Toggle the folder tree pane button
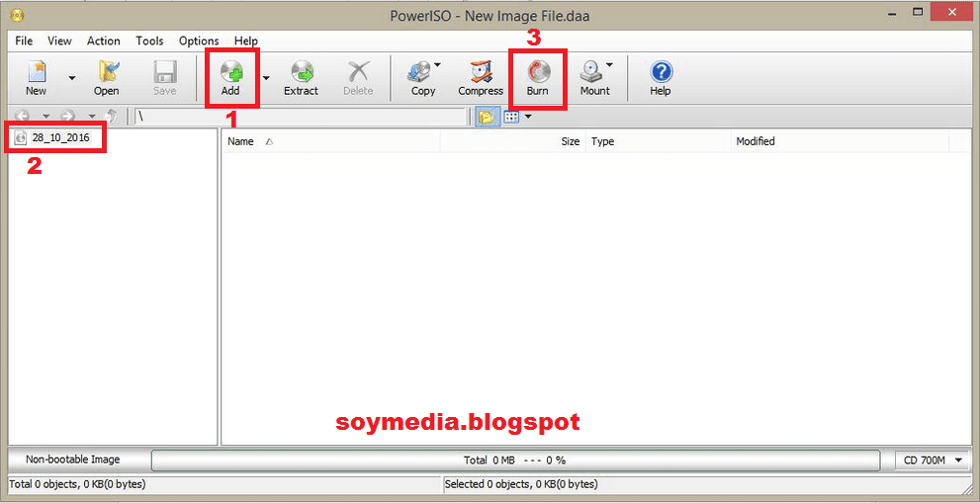Viewport: 980px width, 503px height. [488, 117]
